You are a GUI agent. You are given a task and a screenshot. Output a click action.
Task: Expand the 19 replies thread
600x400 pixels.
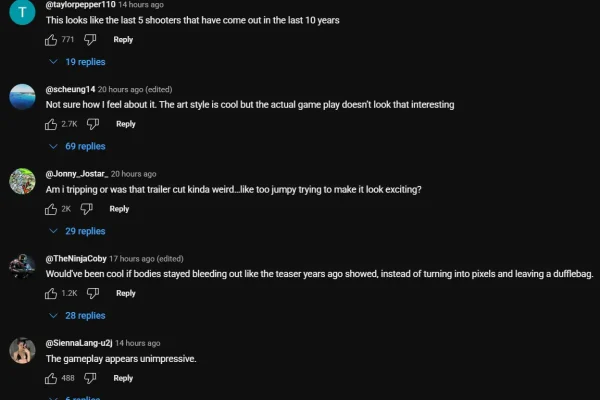coord(77,62)
